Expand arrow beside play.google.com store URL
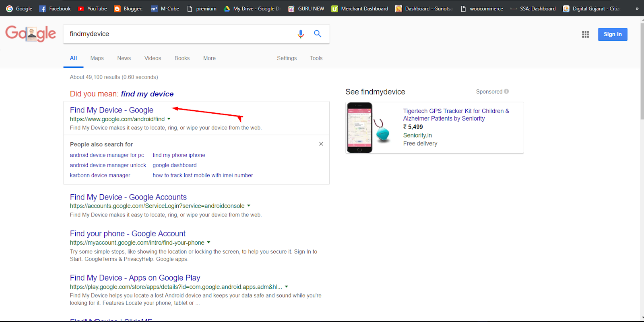This screenshot has width=644, height=322. tap(287, 287)
